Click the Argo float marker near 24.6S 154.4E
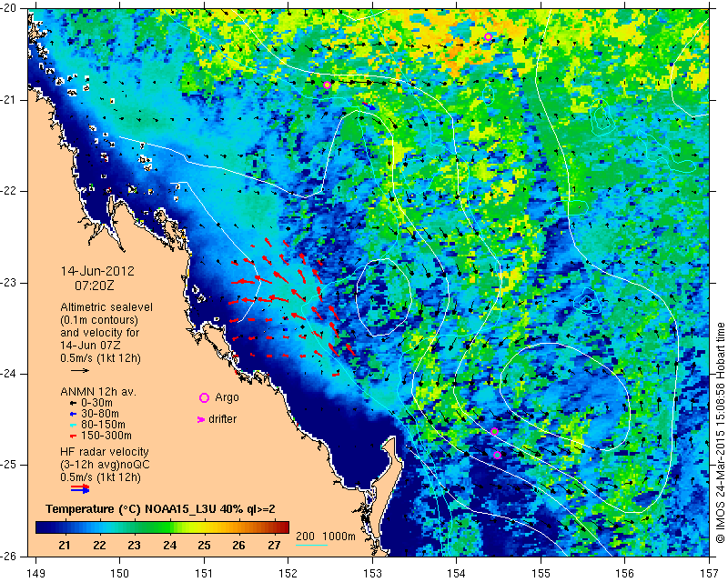The image size is (728, 582). [494, 432]
